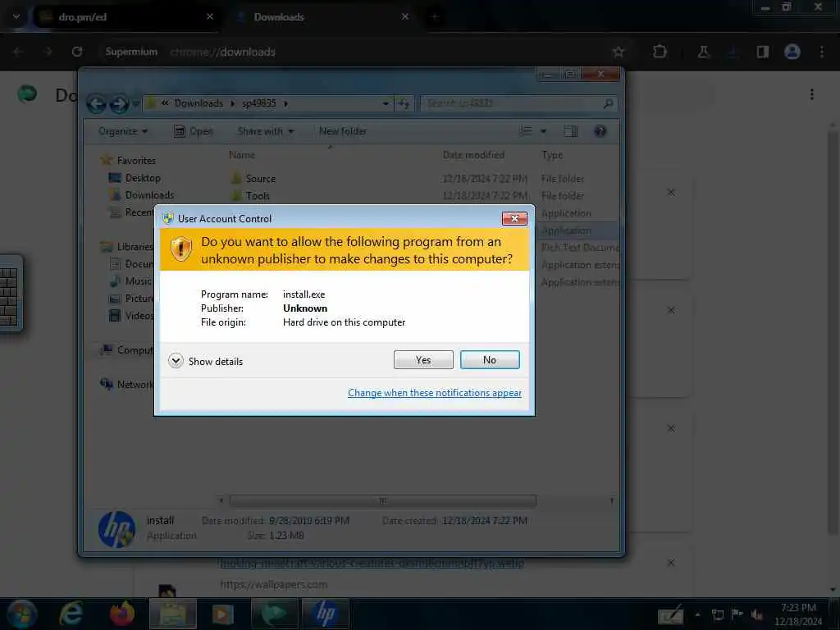Open the browser extensions puzzle icon
840x630 pixels.
tap(660, 52)
